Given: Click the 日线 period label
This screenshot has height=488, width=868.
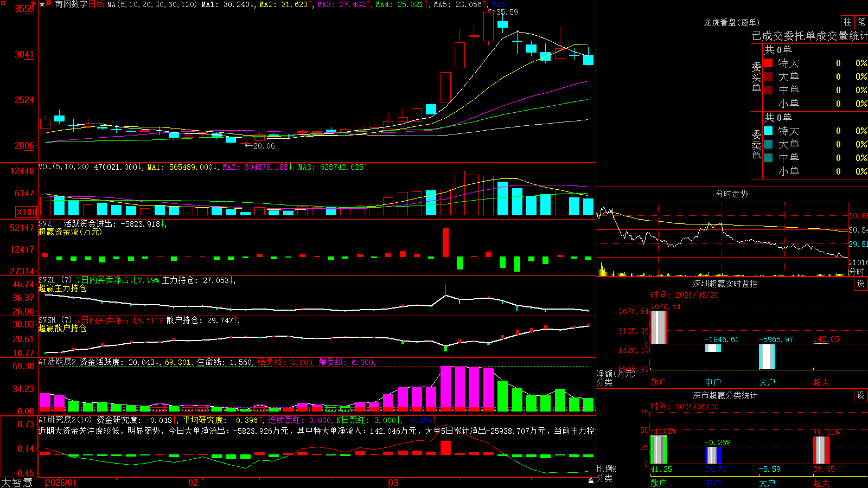Looking at the screenshot, I should coord(95,4).
